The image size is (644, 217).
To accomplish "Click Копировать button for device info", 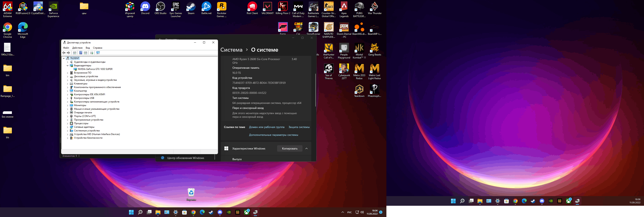I will (x=290, y=148).
